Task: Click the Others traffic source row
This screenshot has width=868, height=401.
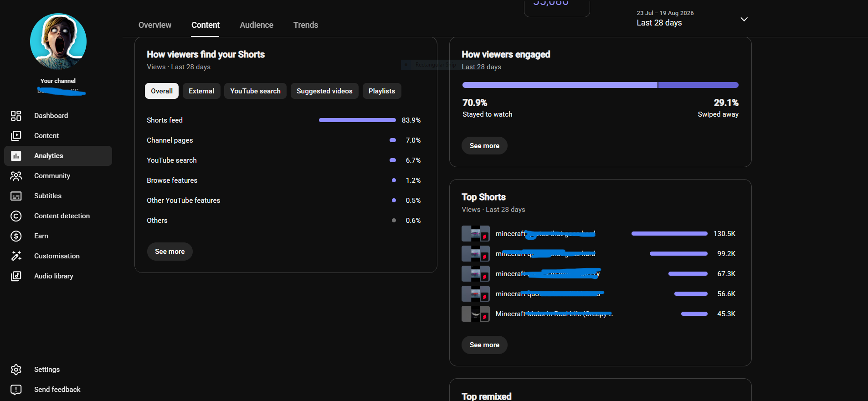Action: [283, 221]
